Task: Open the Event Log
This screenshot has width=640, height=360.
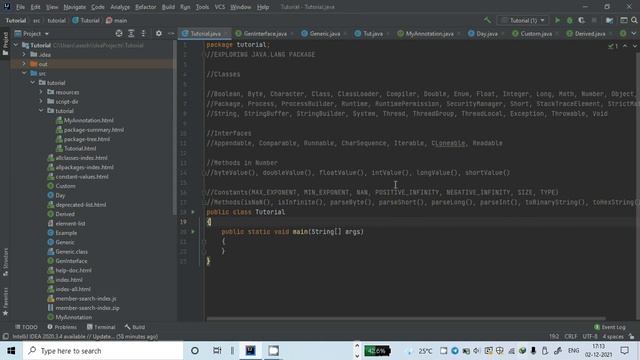Action: click(610, 327)
